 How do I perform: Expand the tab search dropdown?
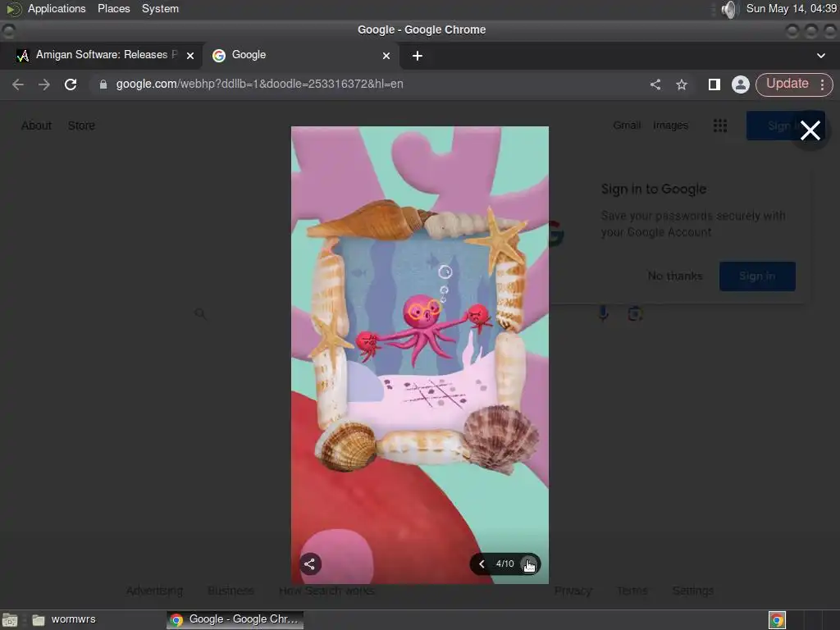click(820, 56)
